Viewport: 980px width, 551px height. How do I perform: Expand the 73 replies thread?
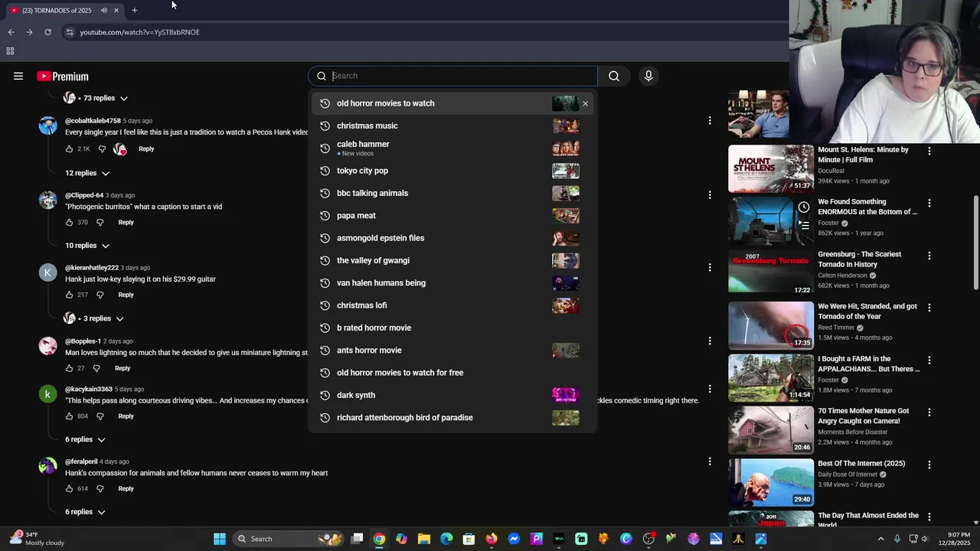tap(96, 98)
